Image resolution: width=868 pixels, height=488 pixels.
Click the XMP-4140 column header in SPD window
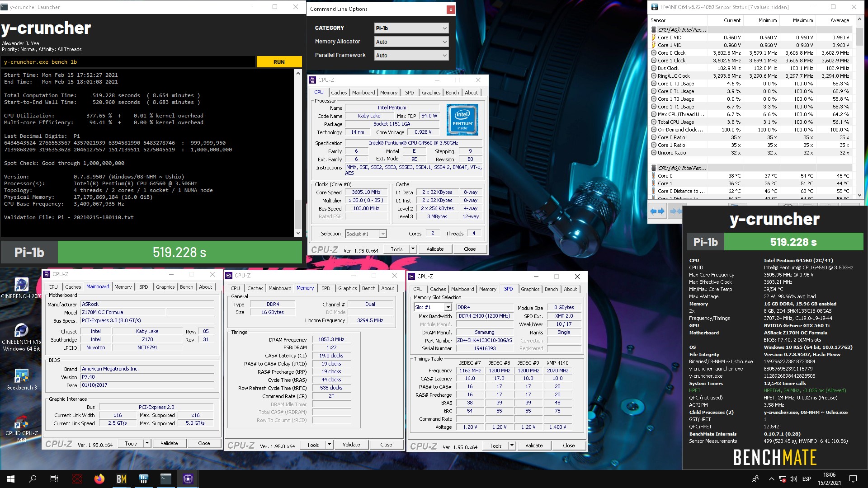coord(557,363)
